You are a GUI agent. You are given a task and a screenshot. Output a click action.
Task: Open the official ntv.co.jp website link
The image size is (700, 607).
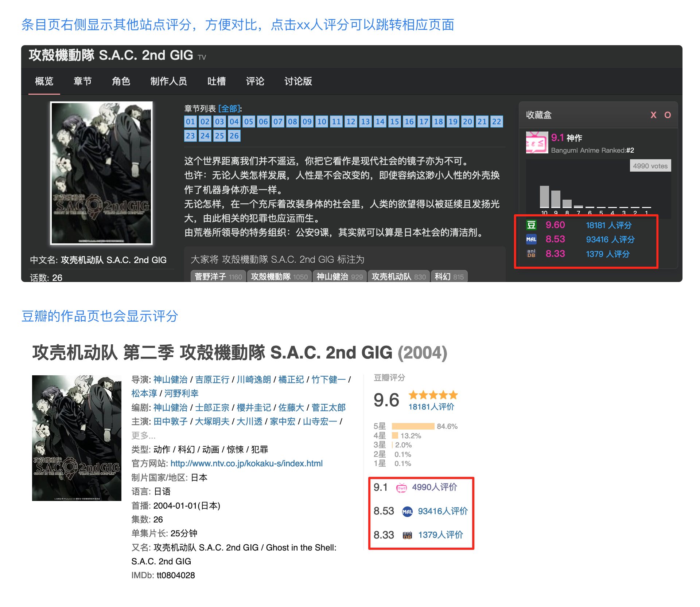(246, 463)
